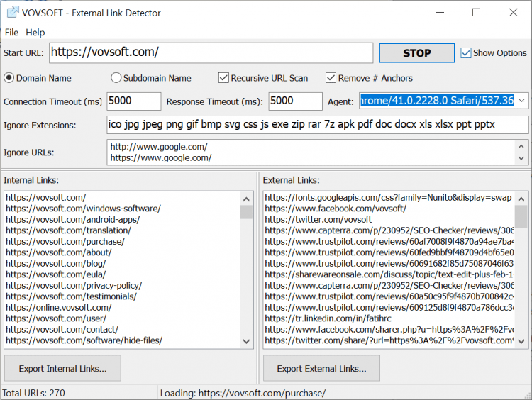Click the VOVSOFT app icon in title bar
This screenshot has width=532, height=400.
(13, 13)
